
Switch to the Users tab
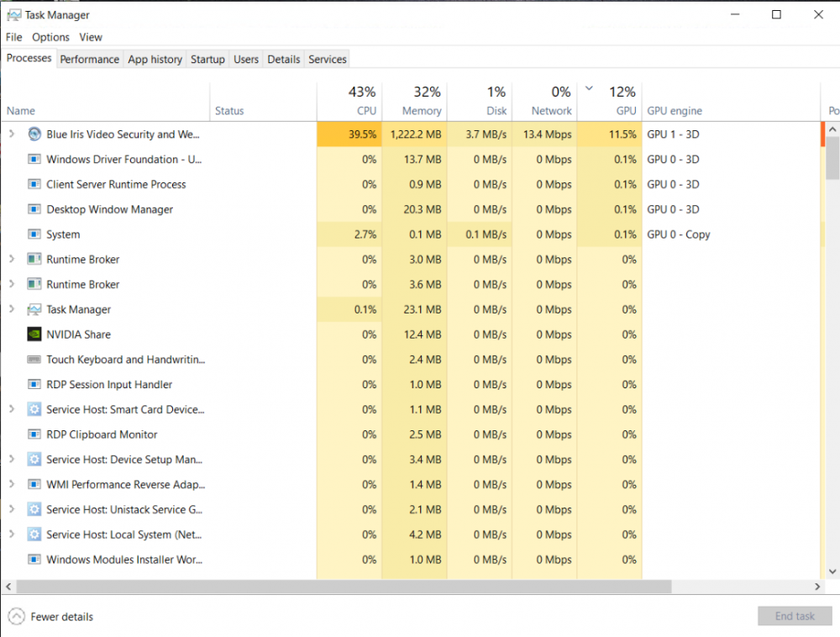pyautogui.click(x=246, y=60)
